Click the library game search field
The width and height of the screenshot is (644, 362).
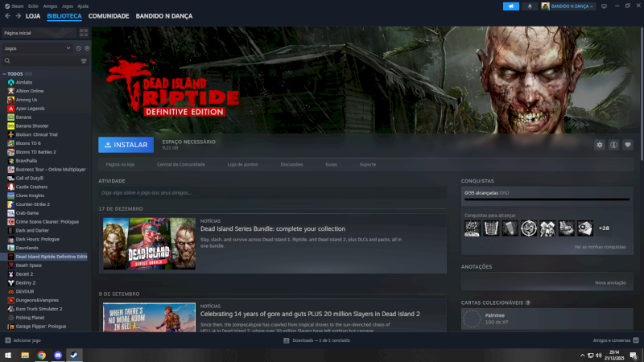[x=40, y=60]
